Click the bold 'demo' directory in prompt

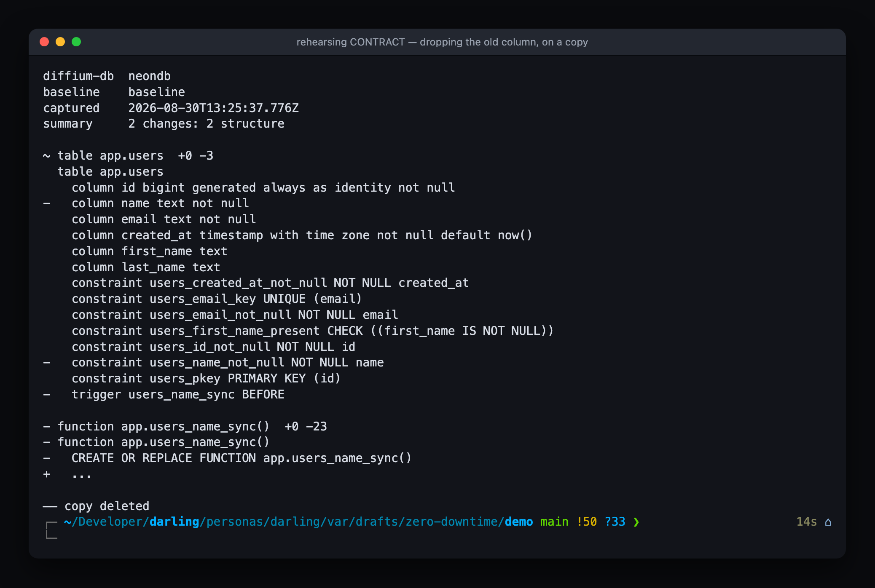point(519,522)
